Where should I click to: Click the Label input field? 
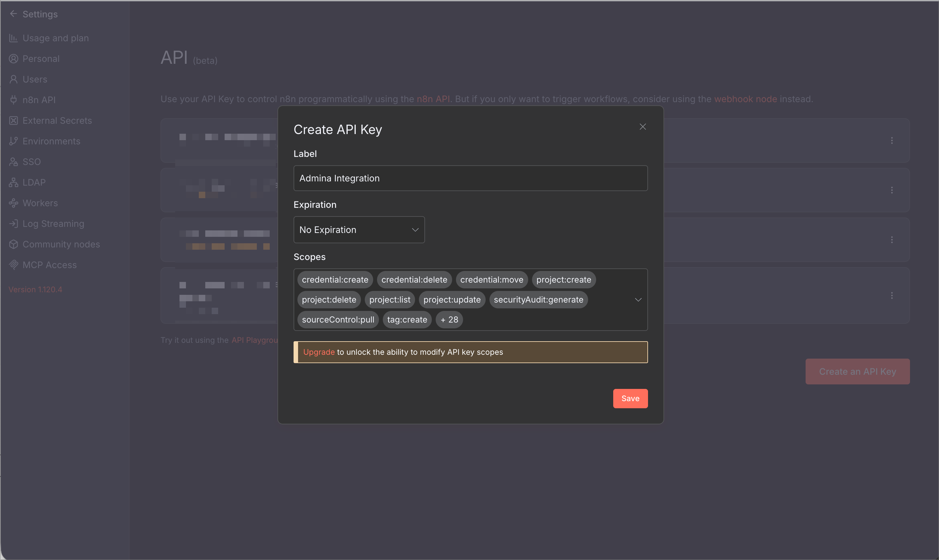[x=470, y=178]
